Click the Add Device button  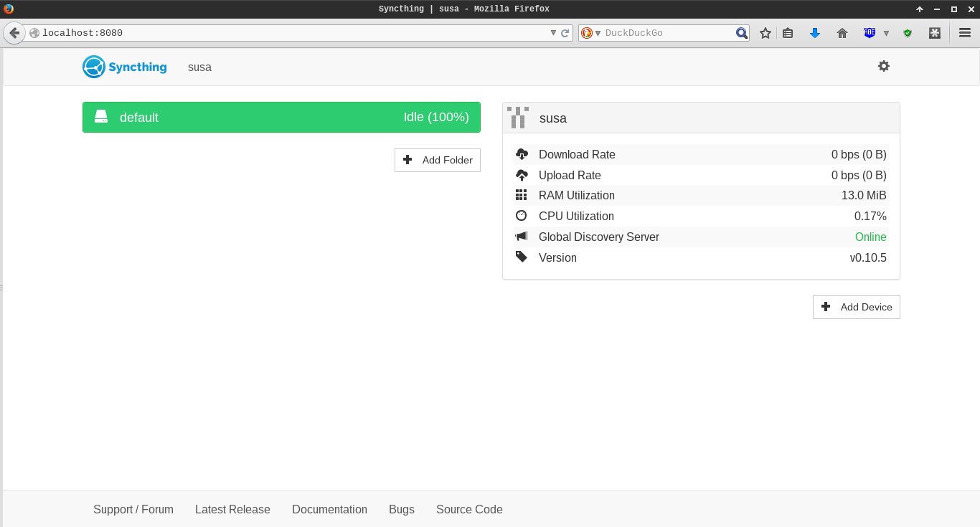tap(856, 307)
